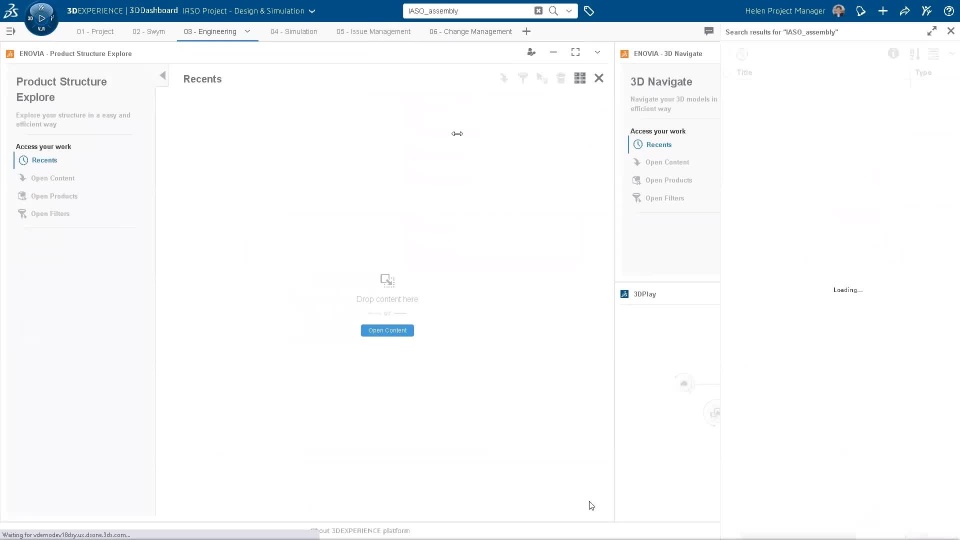Select the 03 - Engineering tab
This screenshot has height=540, width=960.
click(x=210, y=31)
